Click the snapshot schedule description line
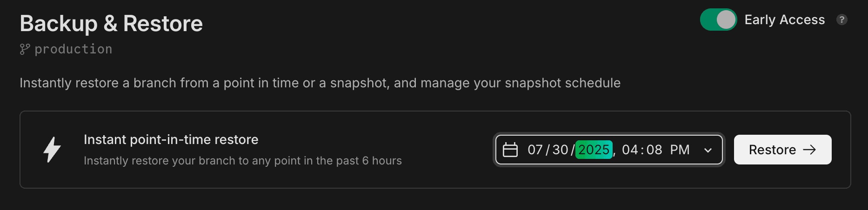This screenshot has height=210, width=868. (320, 83)
